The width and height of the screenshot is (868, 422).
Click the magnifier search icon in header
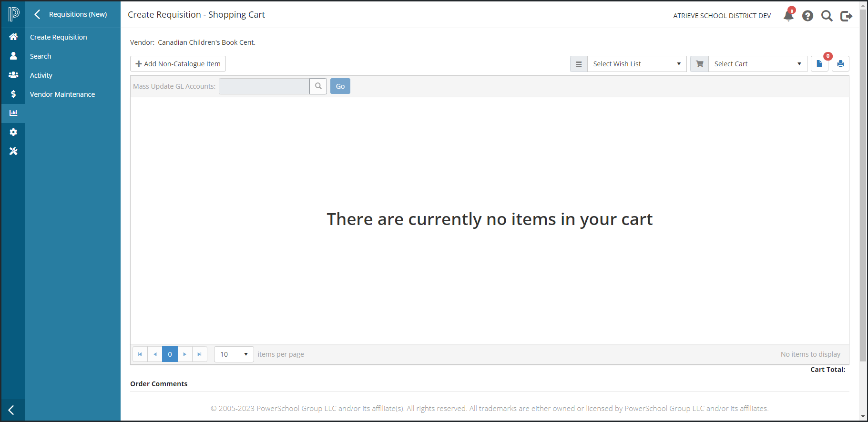827,16
